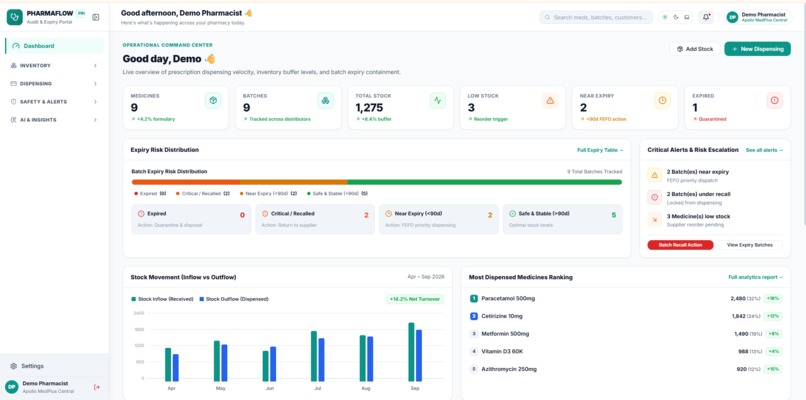Click the Inventory icon in sidebar
The width and height of the screenshot is (806, 400).
click(13, 66)
